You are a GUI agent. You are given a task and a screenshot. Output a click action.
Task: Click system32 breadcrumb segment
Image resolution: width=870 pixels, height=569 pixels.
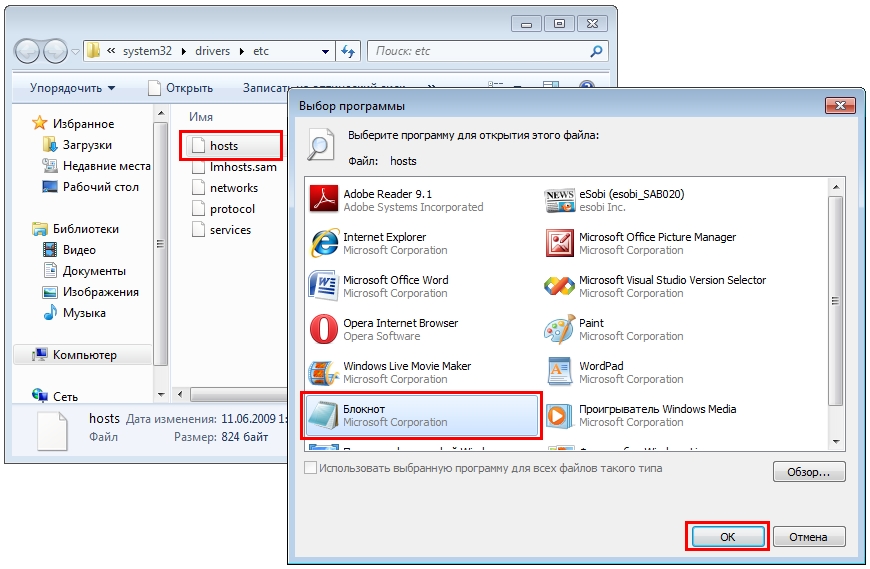pos(147,51)
